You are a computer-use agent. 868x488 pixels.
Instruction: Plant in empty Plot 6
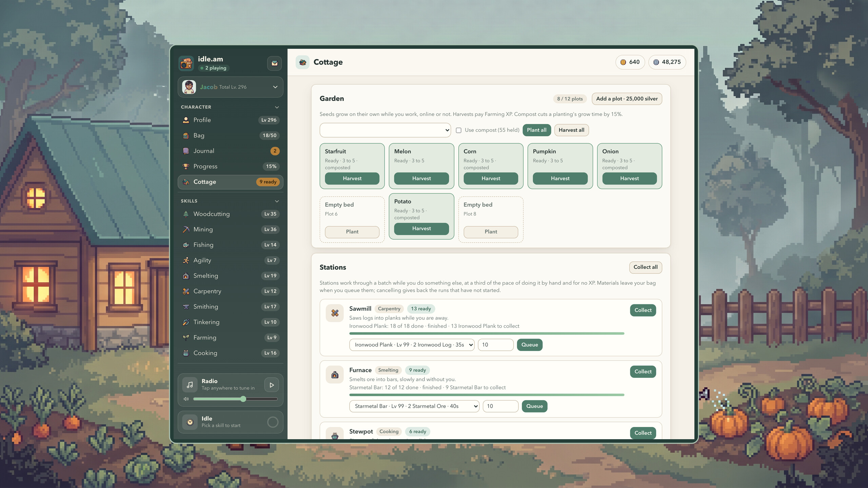pyautogui.click(x=352, y=232)
